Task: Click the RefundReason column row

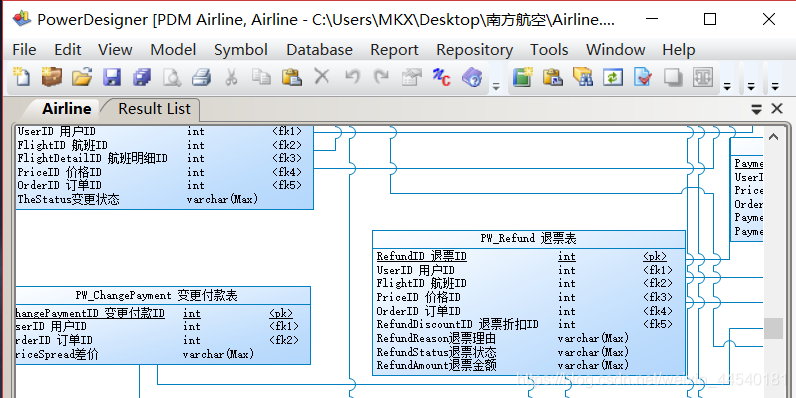Action: click(x=528, y=338)
